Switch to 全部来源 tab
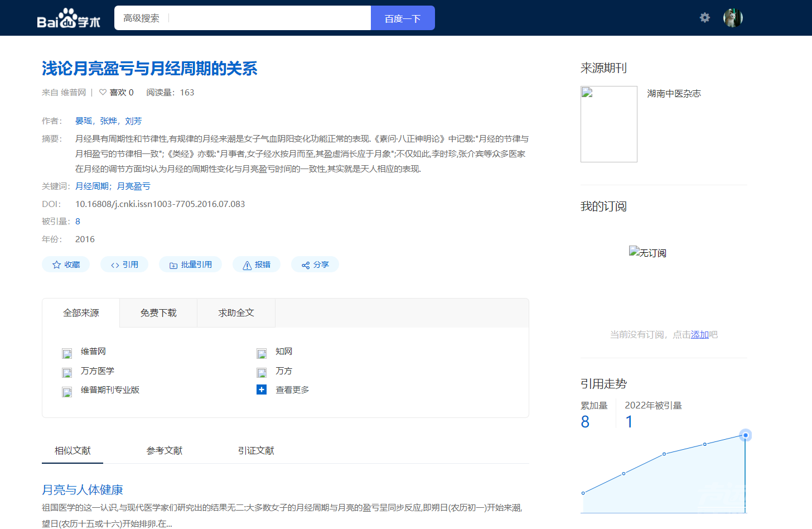Viewport: 812px width, 529px height. (81, 313)
